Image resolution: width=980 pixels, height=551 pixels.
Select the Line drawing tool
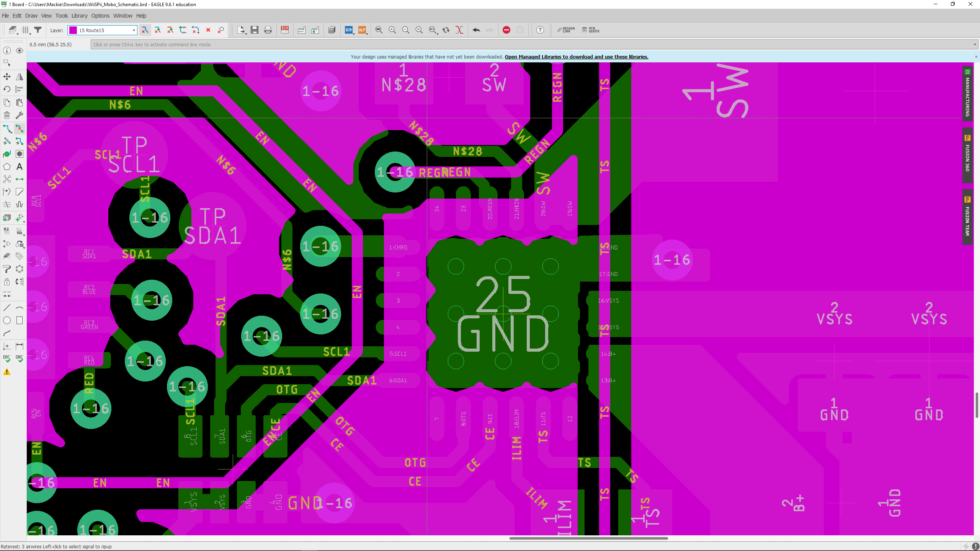(7, 308)
